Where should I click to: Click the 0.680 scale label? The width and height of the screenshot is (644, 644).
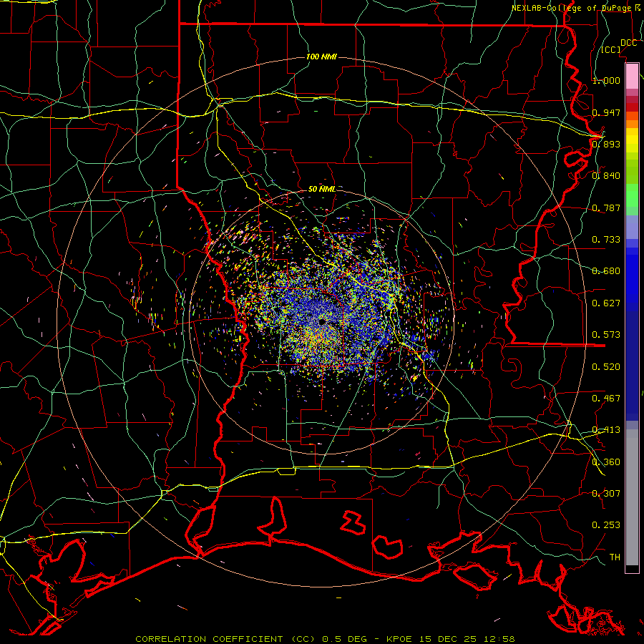click(606, 271)
